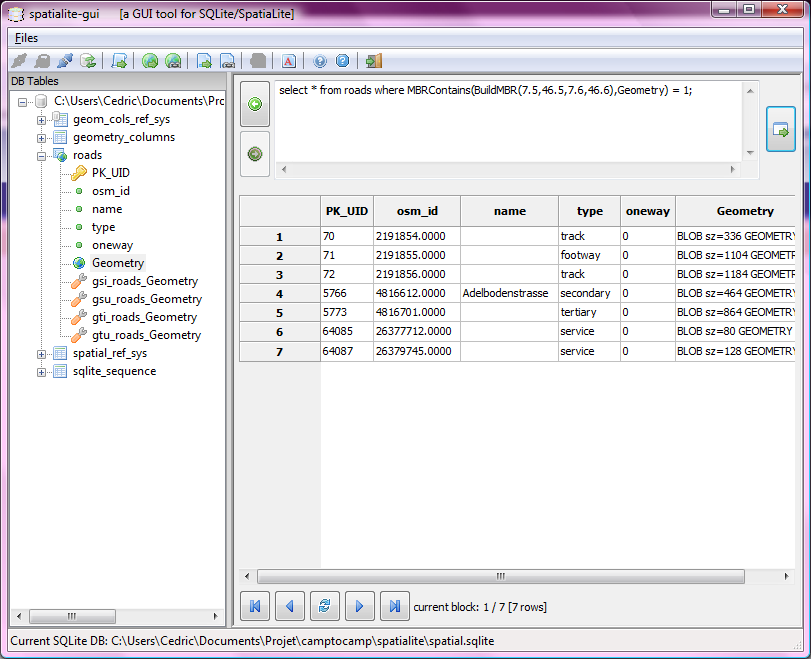Select gsu_roads_Geometry trigger
Screen dimensions: 811x659
pos(147,299)
